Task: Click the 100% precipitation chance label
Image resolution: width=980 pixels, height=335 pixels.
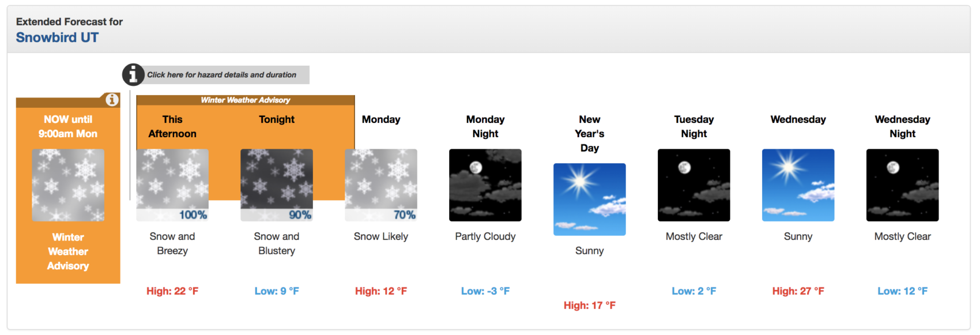Action: pyautogui.click(x=193, y=214)
